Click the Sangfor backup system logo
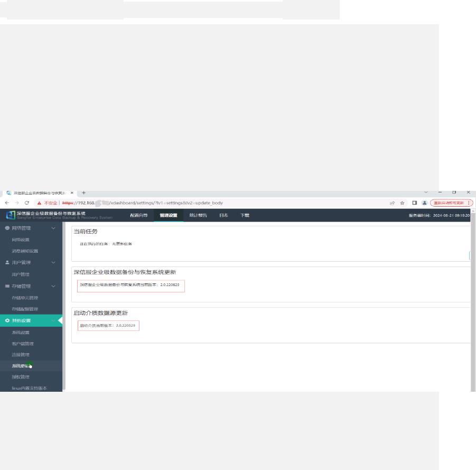Viewport: 476px width, 470px height. pos(11,215)
